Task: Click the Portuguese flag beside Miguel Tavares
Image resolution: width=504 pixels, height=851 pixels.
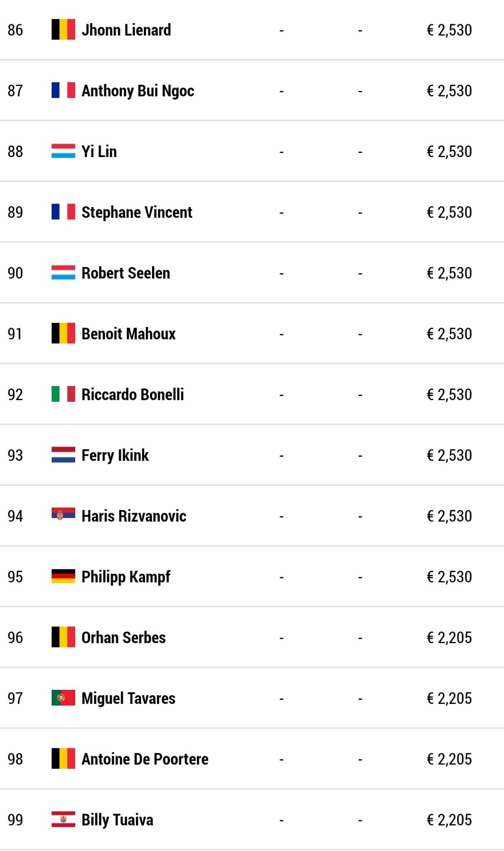Action: pyautogui.click(x=63, y=698)
